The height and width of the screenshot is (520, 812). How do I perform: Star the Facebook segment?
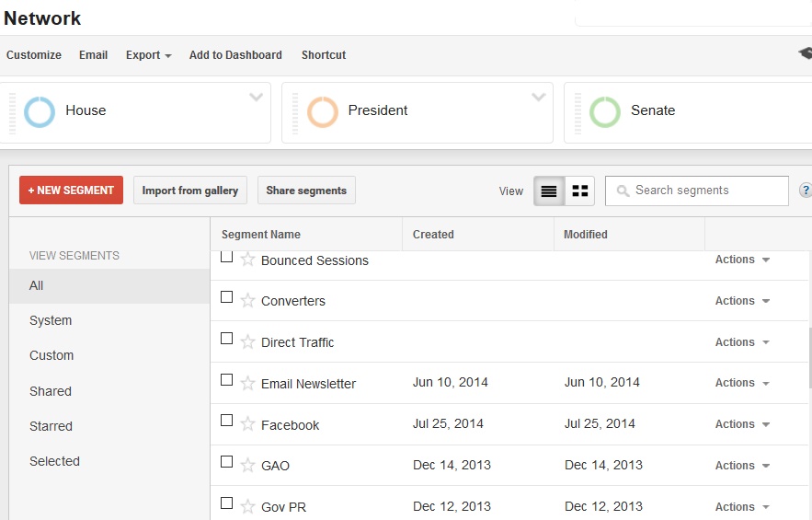(x=247, y=424)
